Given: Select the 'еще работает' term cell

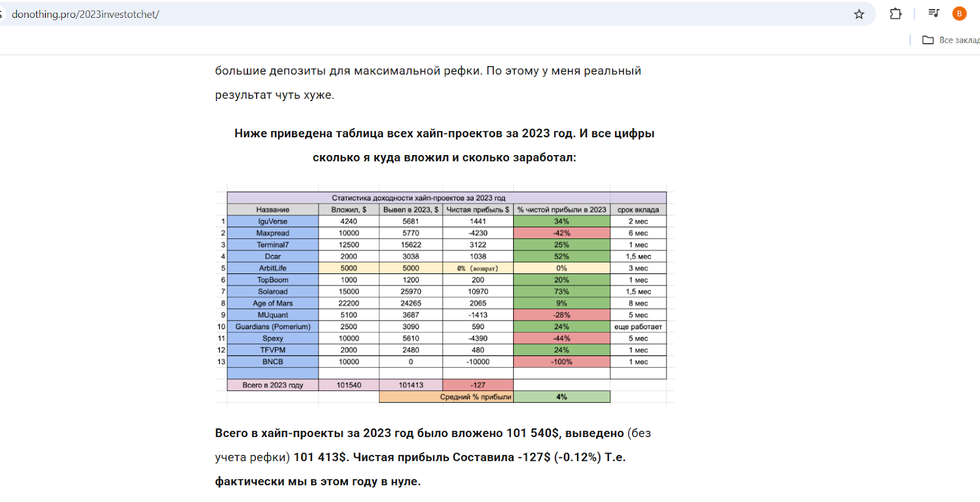Looking at the screenshot, I should 638,327.
